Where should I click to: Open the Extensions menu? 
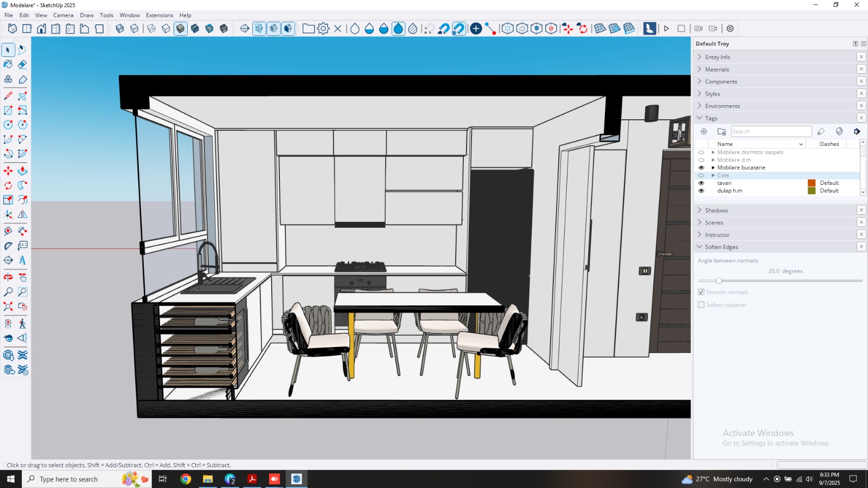[159, 15]
